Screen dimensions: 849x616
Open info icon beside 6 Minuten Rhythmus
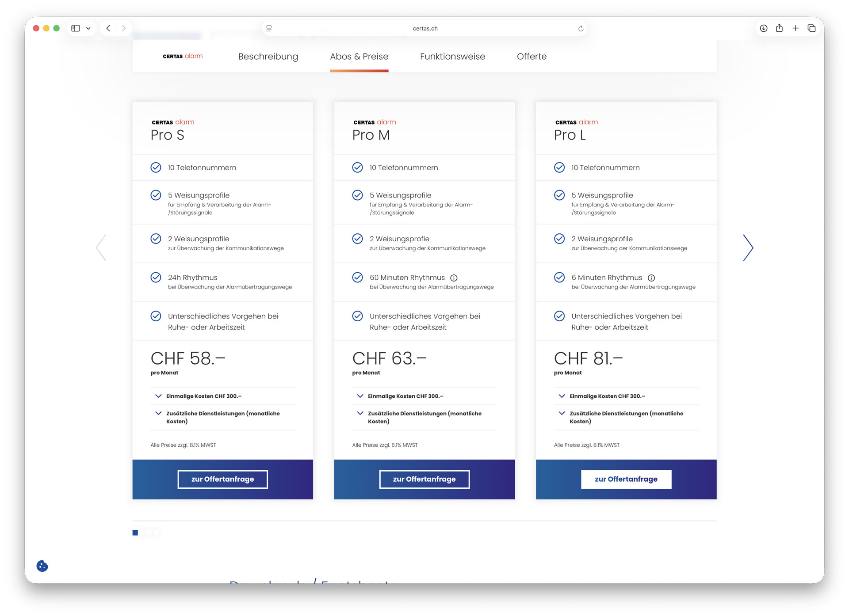651,278
